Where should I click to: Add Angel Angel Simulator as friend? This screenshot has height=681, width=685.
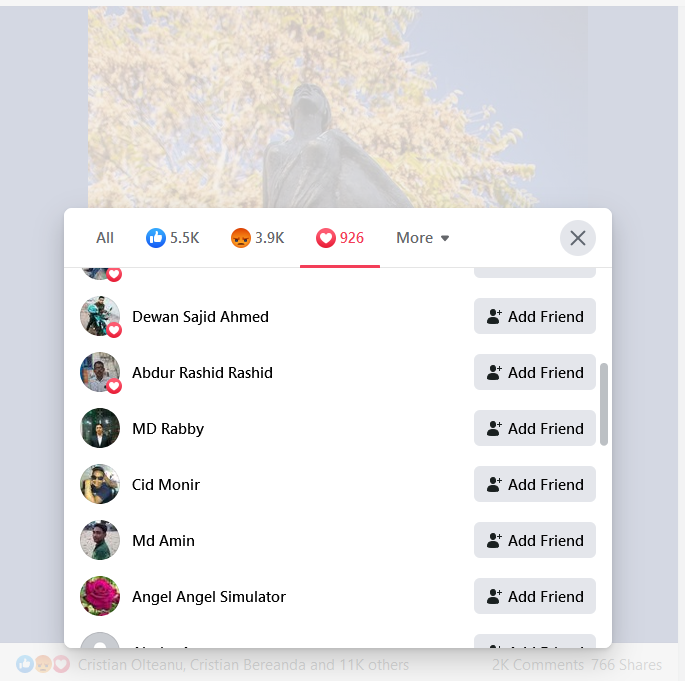[x=535, y=596]
